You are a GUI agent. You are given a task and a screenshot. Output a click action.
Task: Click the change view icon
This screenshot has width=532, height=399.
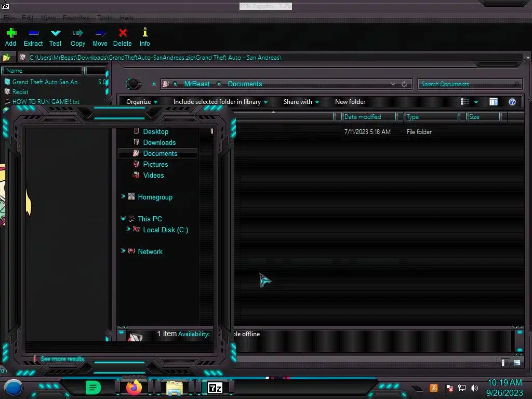(x=464, y=102)
